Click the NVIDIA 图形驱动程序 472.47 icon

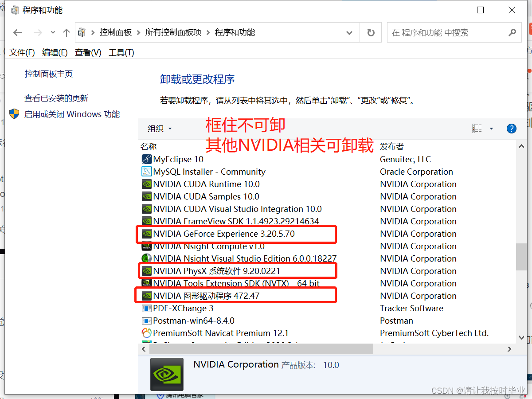147,296
